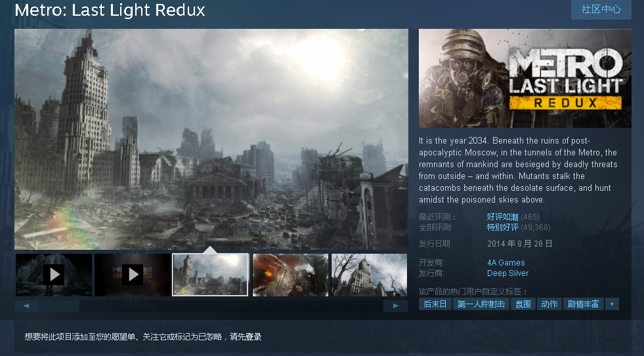Select the 动作 tag
The width and height of the screenshot is (644, 356).
[x=549, y=304]
